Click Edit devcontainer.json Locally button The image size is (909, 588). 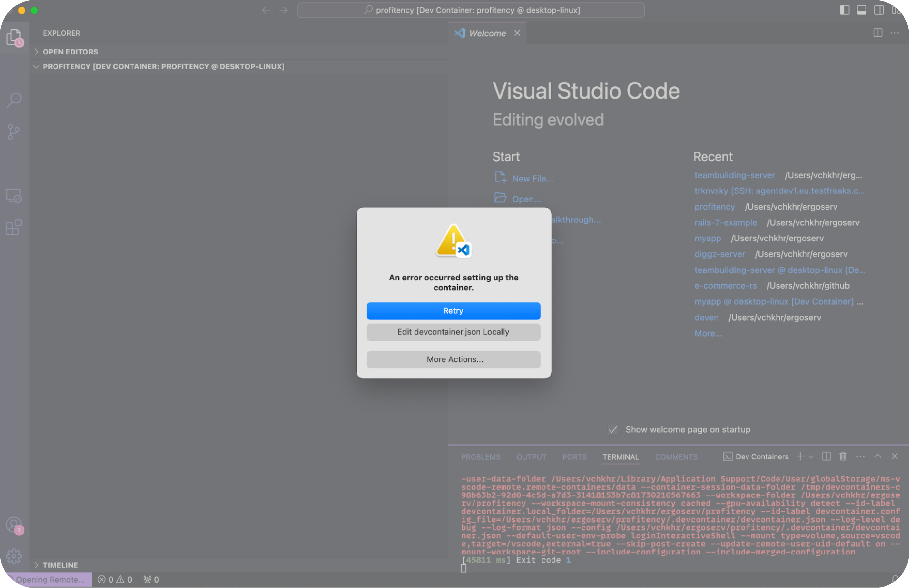click(453, 332)
